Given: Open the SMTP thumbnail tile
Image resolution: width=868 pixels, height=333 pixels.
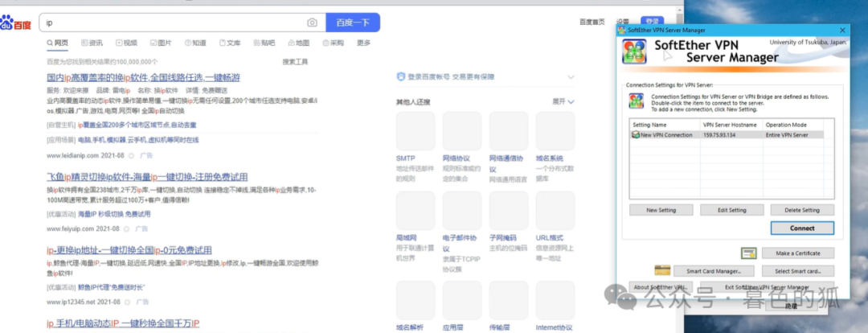Looking at the screenshot, I should tap(416, 131).
